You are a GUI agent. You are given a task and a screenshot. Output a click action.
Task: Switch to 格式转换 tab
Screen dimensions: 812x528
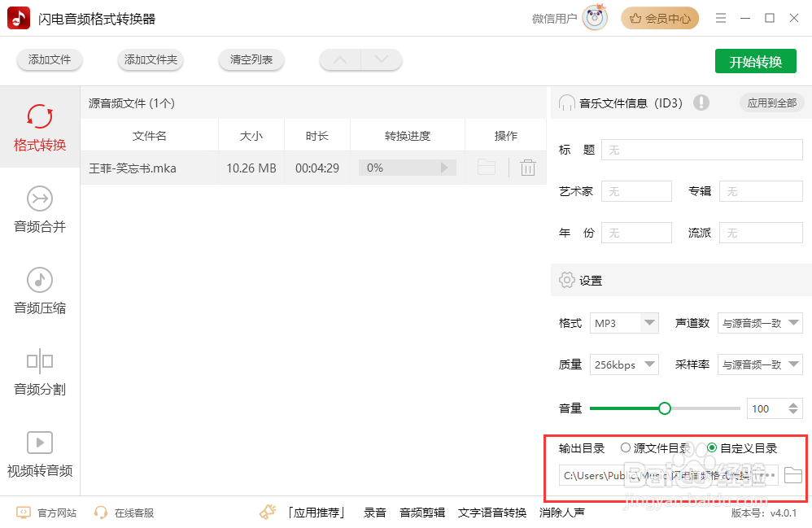(40, 128)
